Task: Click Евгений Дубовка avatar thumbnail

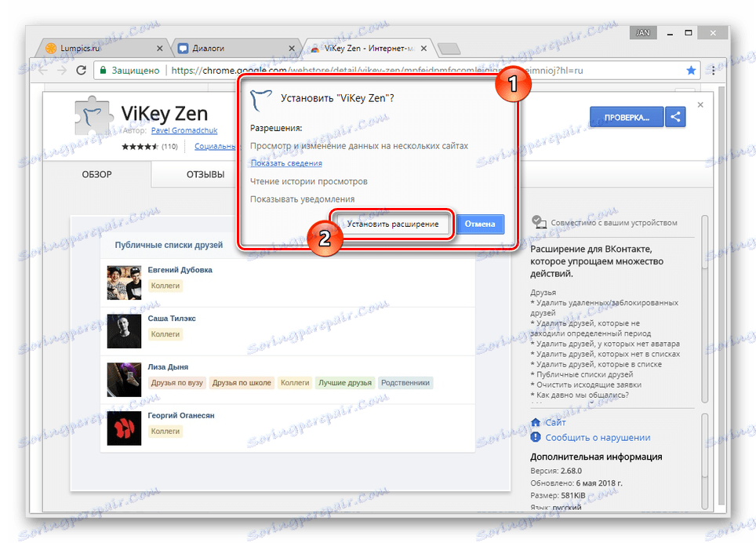Action: [x=124, y=282]
